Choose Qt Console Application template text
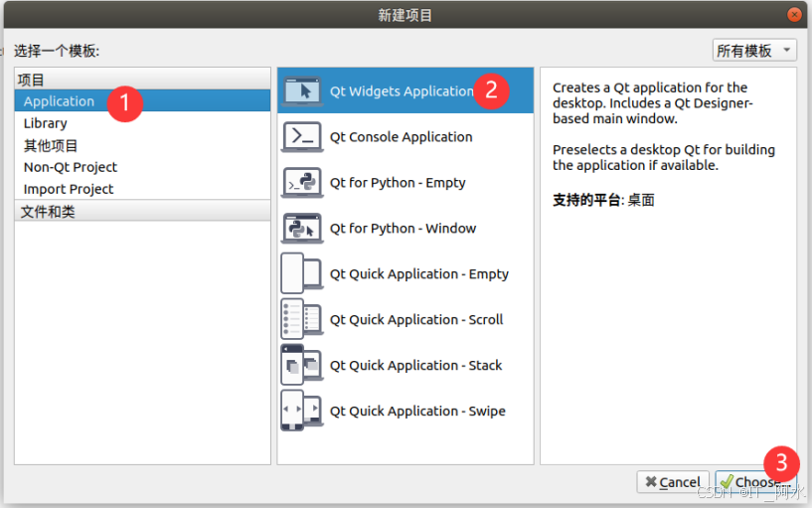 (402, 137)
